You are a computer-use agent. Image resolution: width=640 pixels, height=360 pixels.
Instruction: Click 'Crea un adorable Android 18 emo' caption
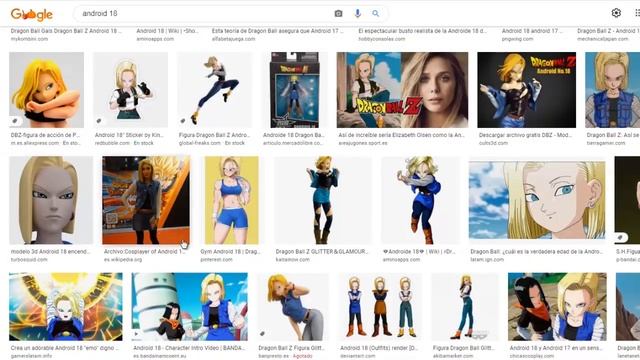[64, 348]
